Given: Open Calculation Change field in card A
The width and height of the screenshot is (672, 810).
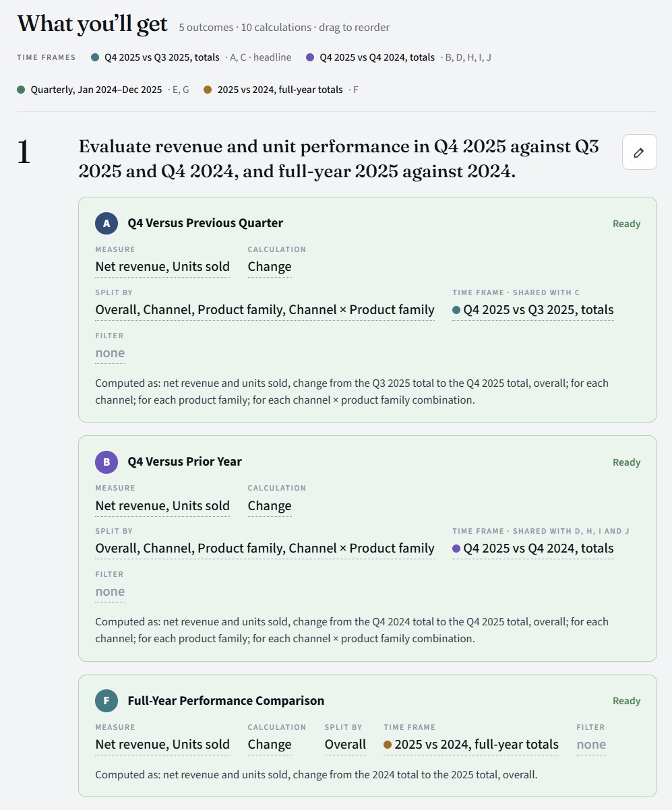Looking at the screenshot, I should coord(270,267).
